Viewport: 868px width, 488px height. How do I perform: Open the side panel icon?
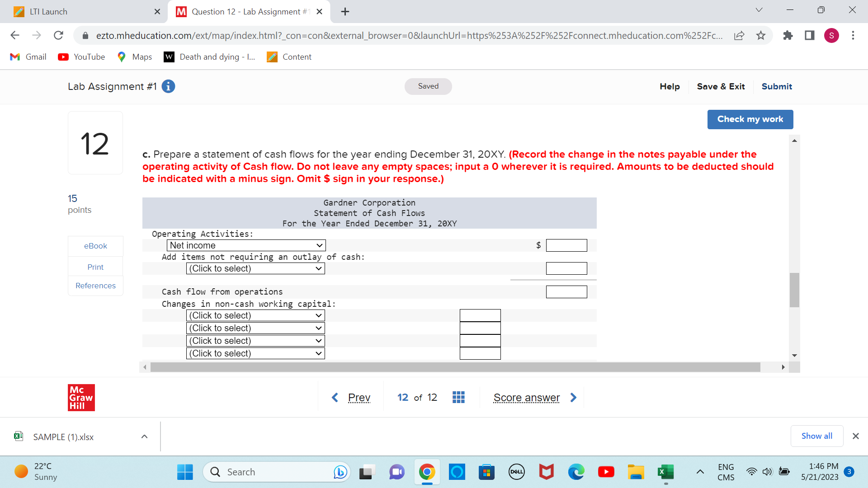pos(809,35)
